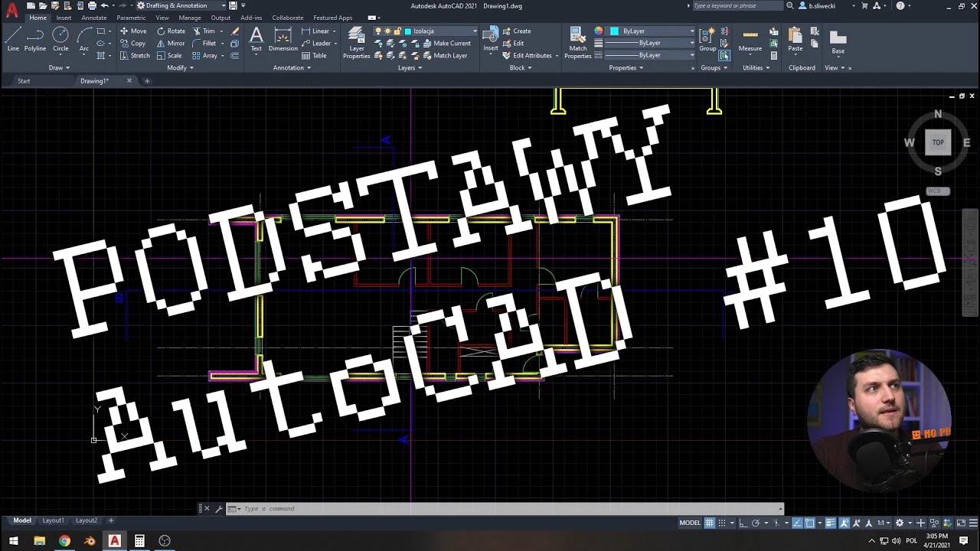980x551 pixels.
Task: Click the Trim tool
Action: click(204, 31)
